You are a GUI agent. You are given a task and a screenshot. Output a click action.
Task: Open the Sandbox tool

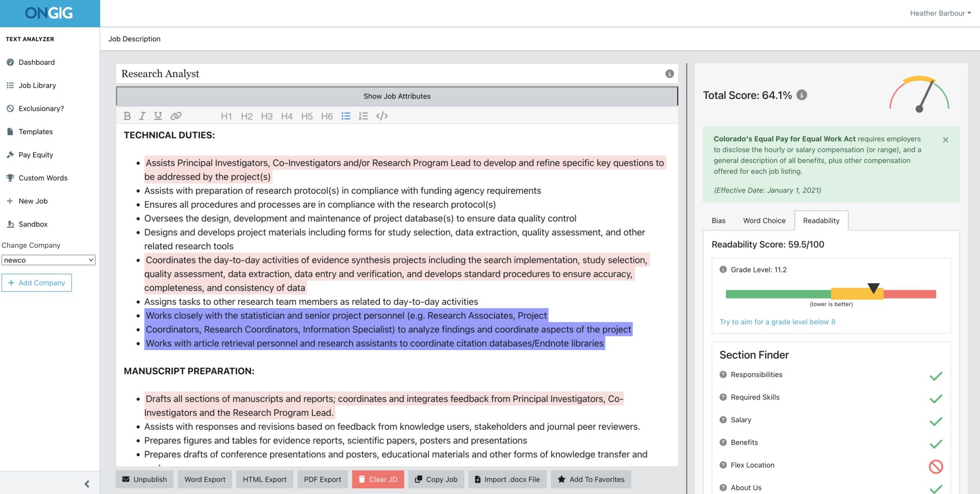point(33,224)
